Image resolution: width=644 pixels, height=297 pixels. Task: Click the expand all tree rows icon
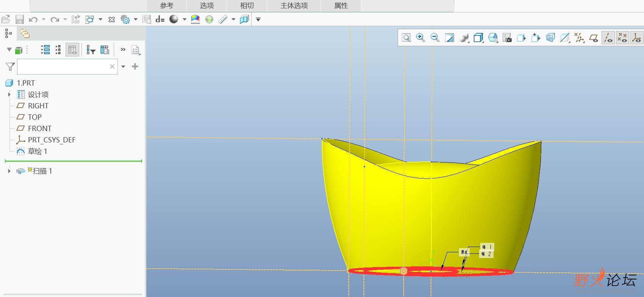coord(45,50)
